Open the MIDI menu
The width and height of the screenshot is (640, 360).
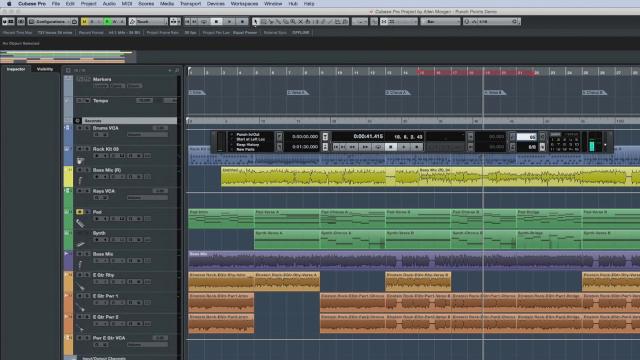click(127, 4)
